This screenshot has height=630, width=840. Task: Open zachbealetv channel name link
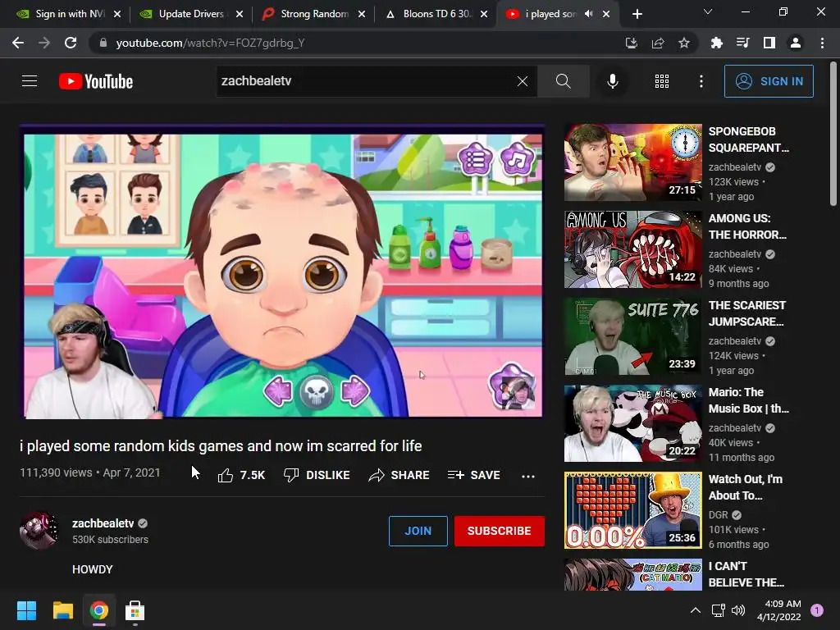(103, 523)
